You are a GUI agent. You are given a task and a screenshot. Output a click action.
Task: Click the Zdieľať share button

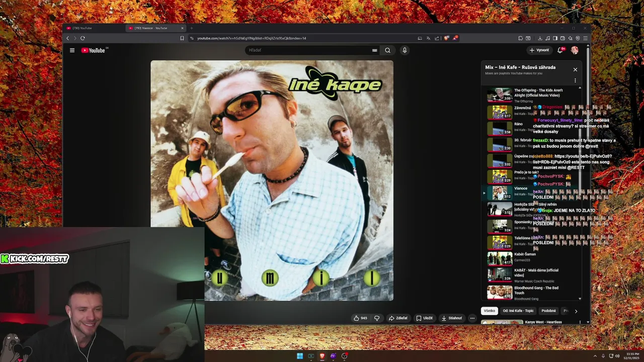coord(398,318)
